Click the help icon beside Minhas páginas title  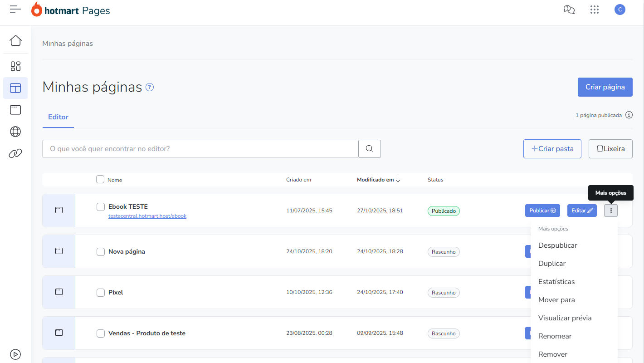click(150, 87)
